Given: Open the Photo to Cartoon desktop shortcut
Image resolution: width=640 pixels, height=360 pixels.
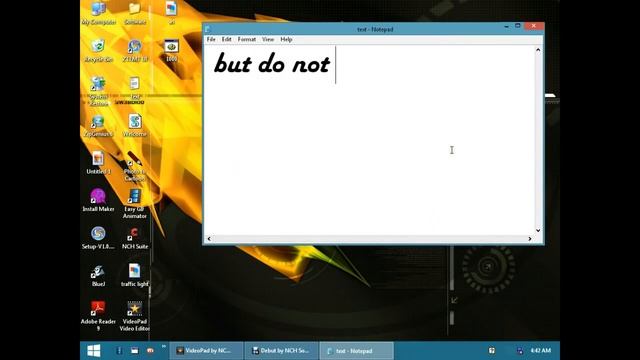Looking at the screenshot, I should (x=135, y=166).
